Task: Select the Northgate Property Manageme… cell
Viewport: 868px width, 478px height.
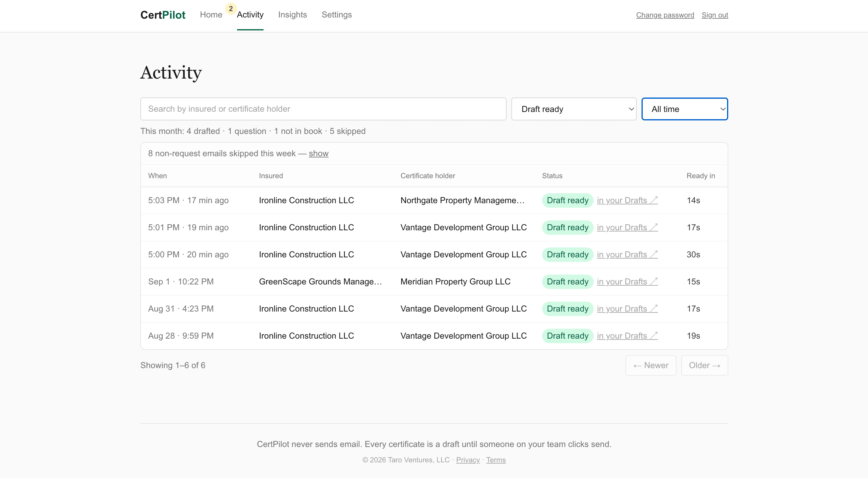Action: click(x=462, y=200)
